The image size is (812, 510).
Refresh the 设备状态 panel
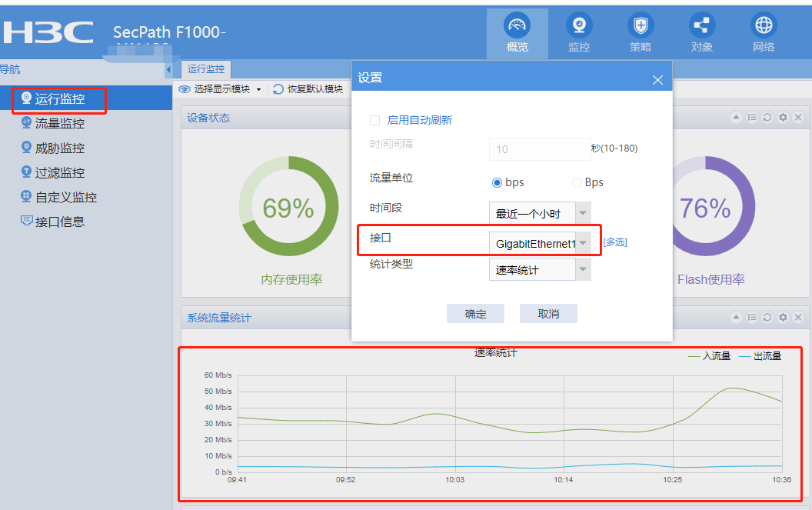click(767, 118)
